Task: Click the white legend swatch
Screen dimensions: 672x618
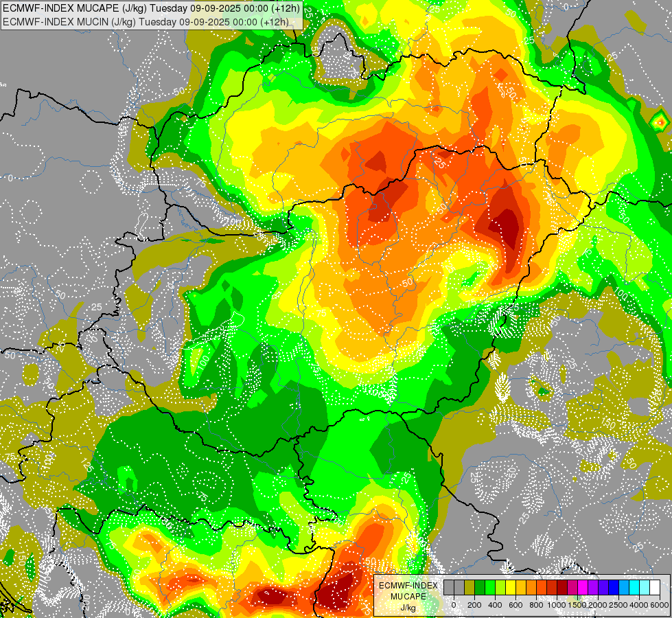Action: (655, 587)
